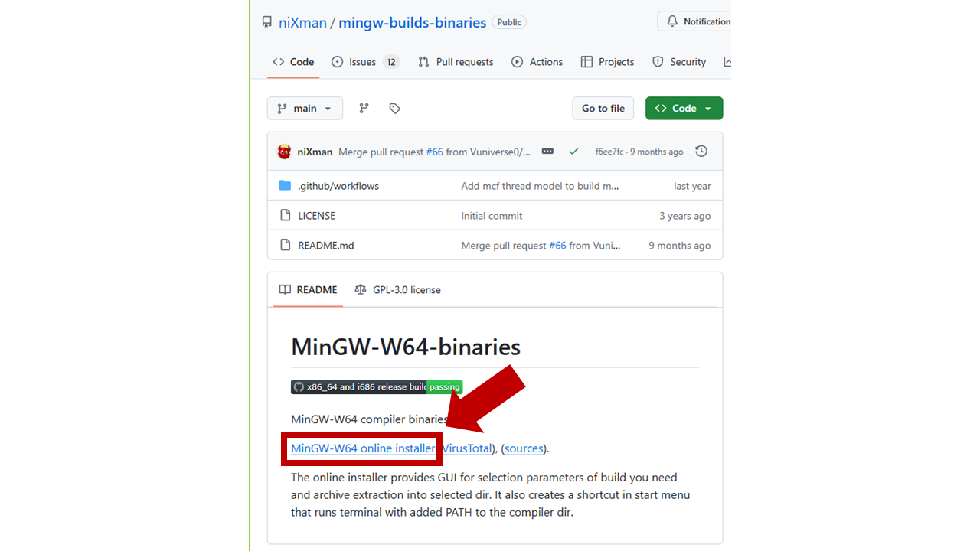Select the GPL-3.0 license tab
This screenshot has width=980, height=551.
[398, 289]
